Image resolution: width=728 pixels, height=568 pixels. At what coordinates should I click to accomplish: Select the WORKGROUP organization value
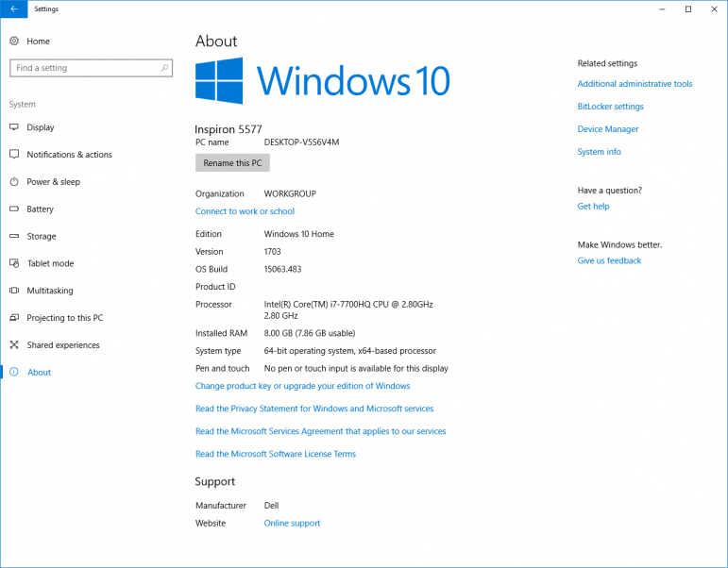point(290,194)
